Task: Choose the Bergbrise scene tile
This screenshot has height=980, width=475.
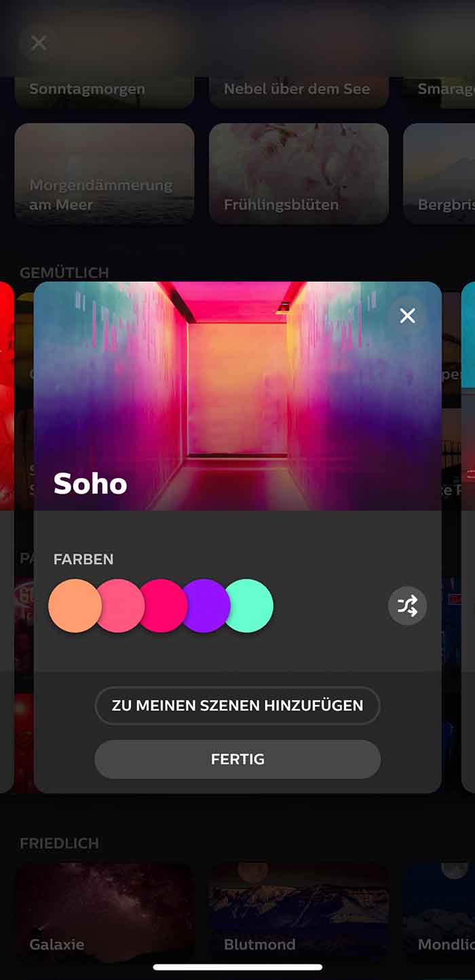Action: coord(439,174)
